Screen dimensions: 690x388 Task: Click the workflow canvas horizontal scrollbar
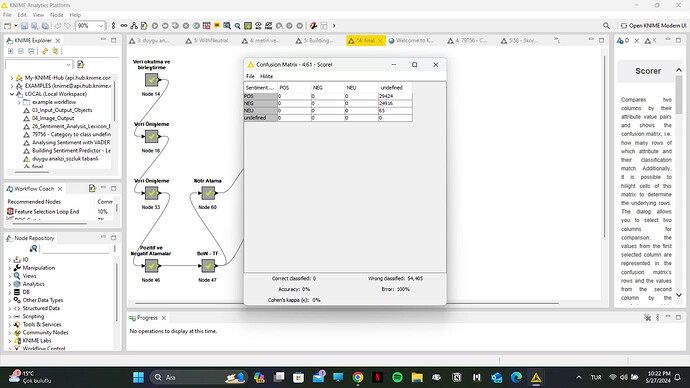[347, 303]
